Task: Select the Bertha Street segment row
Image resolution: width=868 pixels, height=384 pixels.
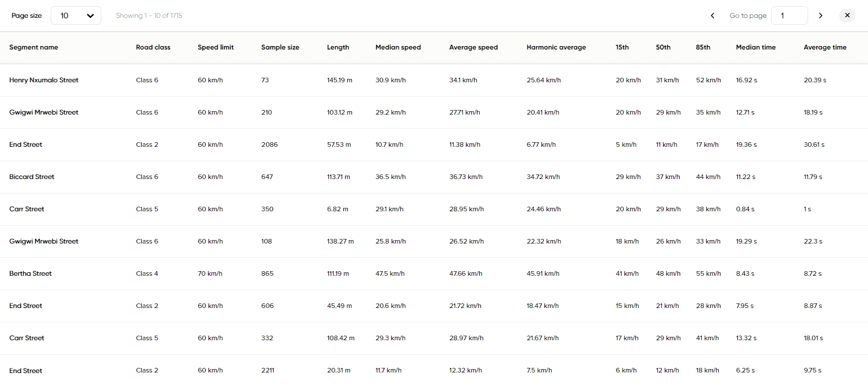Action: coord(31,273)
